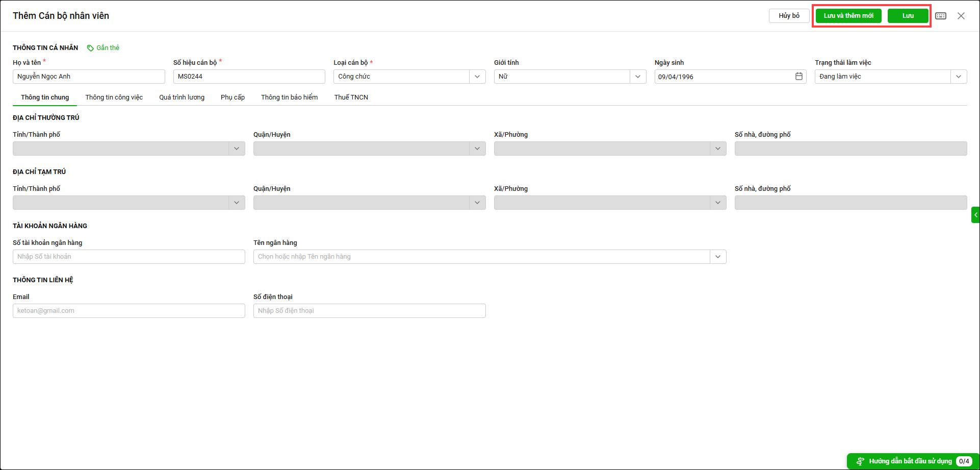Click the Lưu và thêm mới button

point(848,16)
